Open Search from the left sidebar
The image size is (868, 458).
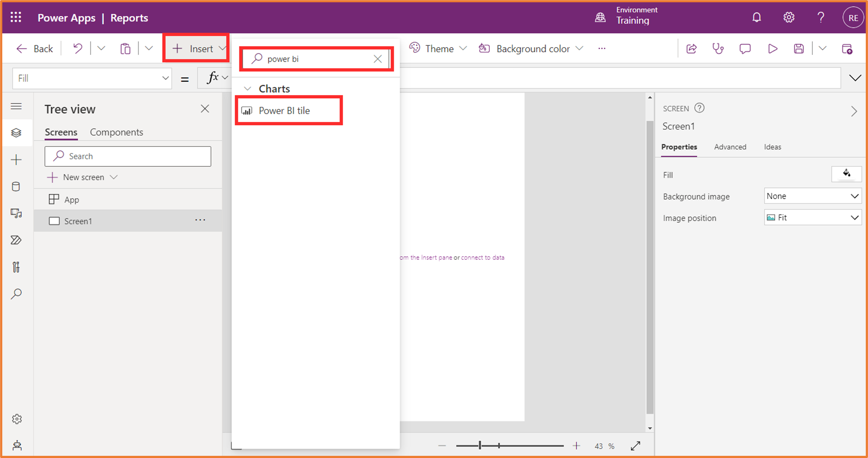(16, 293)
